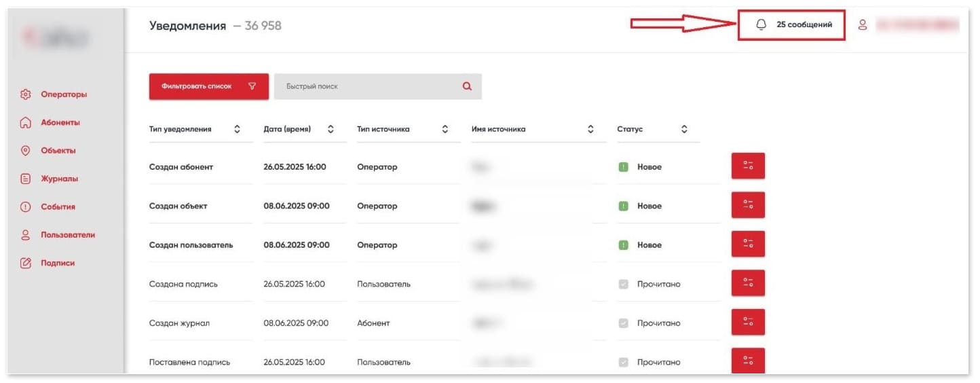The height and width of the screenshot is (383, 980).
Task: Go to Объекты section
Action: pos(58,151)
